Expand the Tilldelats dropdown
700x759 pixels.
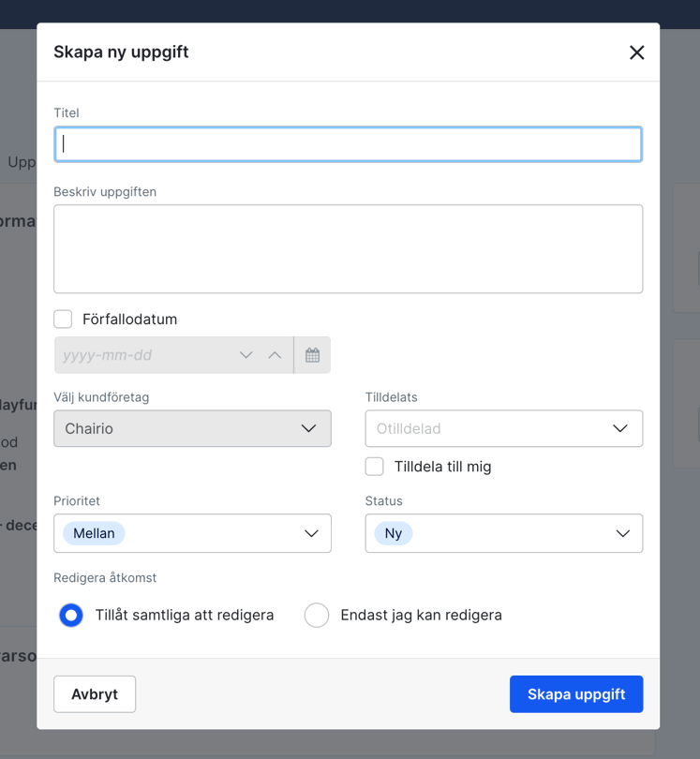503,428
